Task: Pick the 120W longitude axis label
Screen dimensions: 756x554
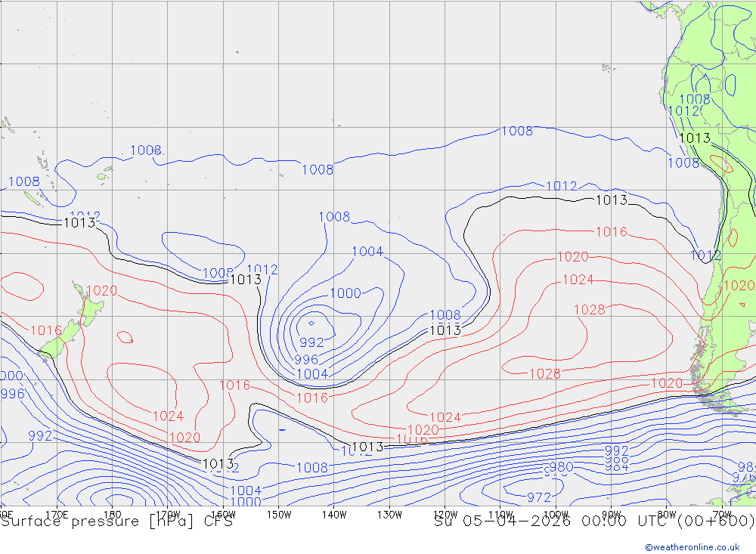Action: coord(445,515)
